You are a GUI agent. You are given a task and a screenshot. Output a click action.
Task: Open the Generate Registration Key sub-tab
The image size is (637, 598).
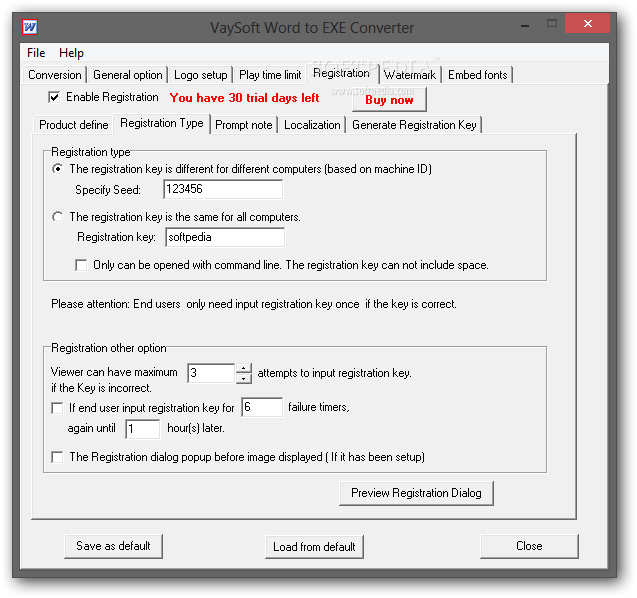tap(414, 125)
